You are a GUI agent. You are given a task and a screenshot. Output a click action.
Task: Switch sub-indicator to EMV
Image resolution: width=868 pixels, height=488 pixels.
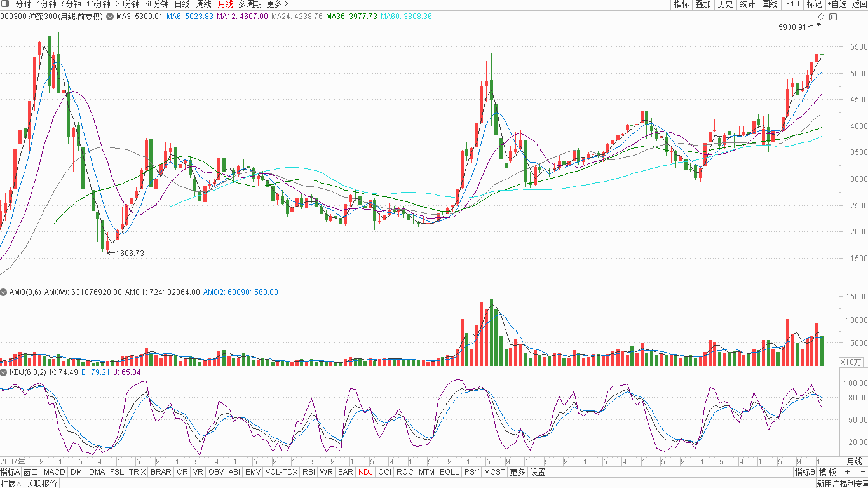pos(253,472)
